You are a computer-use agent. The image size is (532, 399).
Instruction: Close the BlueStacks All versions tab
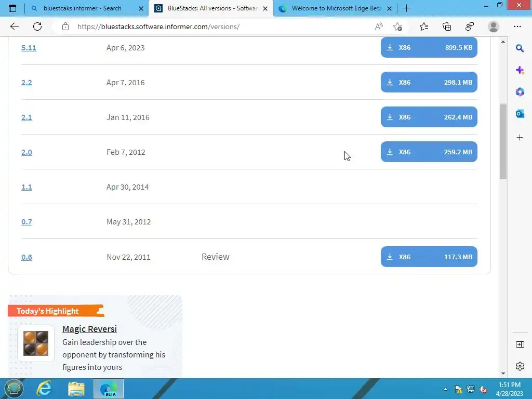point(265,8)
